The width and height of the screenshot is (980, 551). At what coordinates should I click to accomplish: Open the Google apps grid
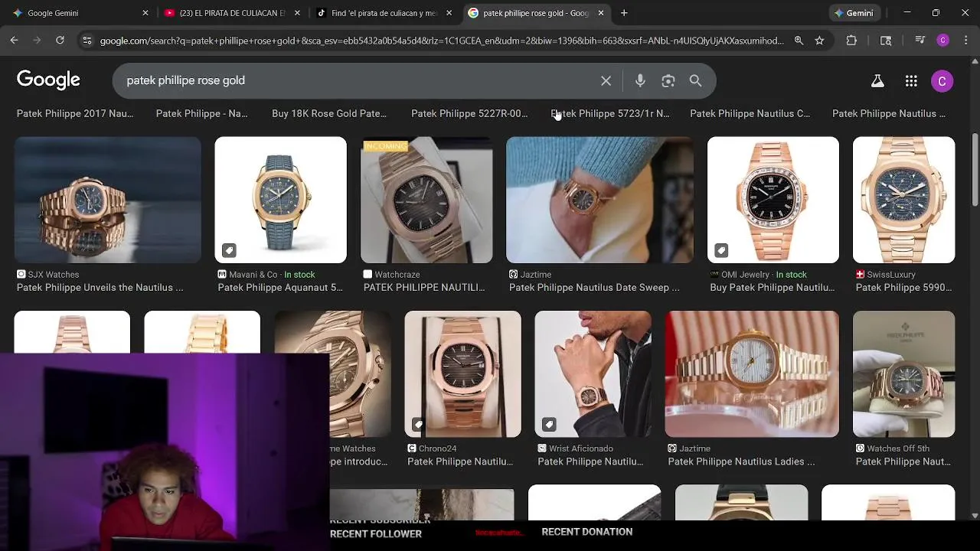(x=911, y=81)
